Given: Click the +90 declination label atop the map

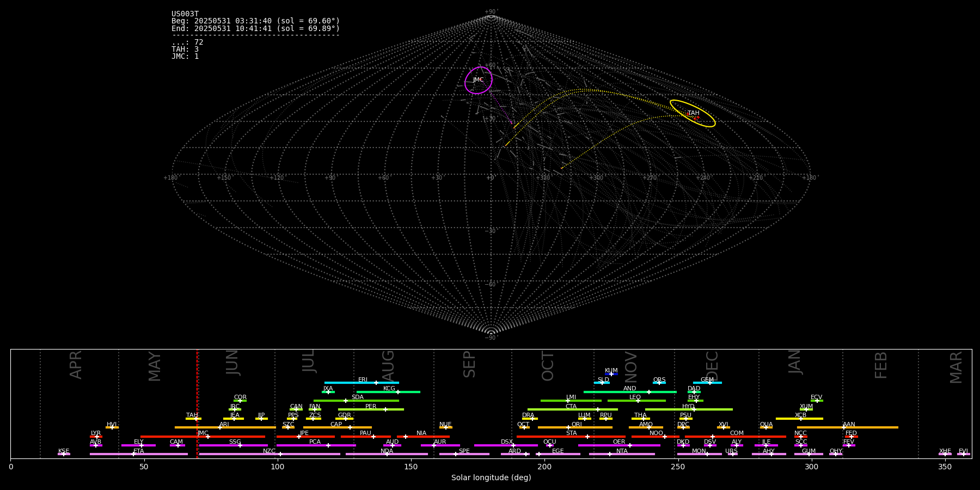Looking at the screenshot, I should [491, 12].
